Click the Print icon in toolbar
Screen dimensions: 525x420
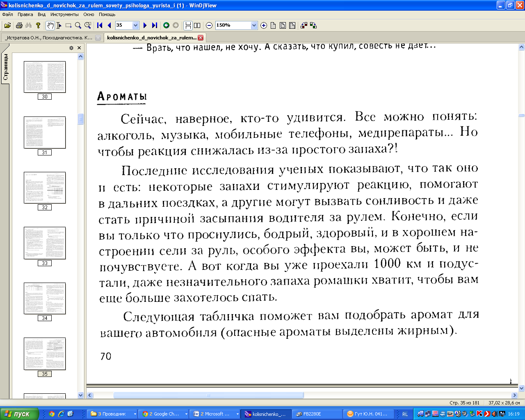(19, 25)
